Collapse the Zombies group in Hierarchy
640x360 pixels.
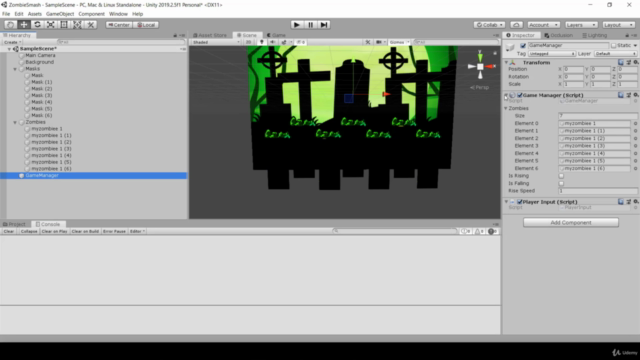click(15, 122)
